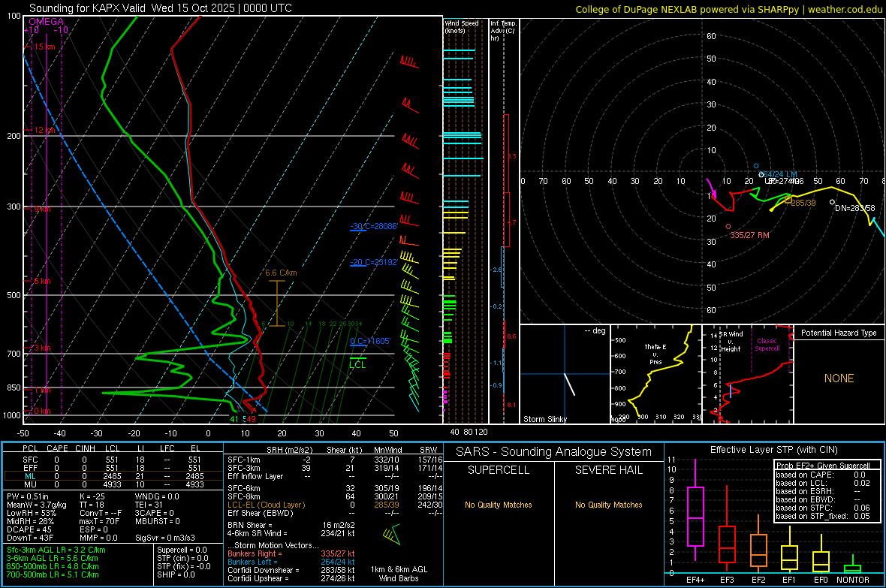886x588 pixels.
Task: Click 'Effective Layer STP (with CIN)' title
Action: coord(774,450)
